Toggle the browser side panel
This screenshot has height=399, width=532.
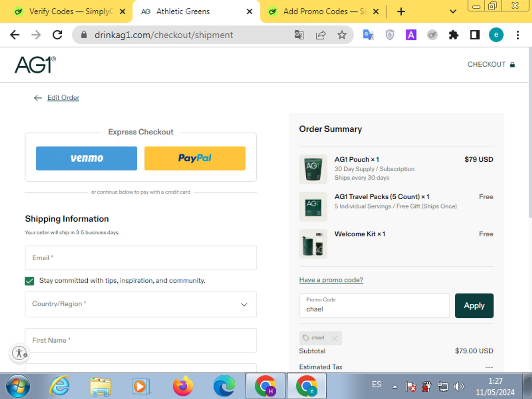coord(475,35)
